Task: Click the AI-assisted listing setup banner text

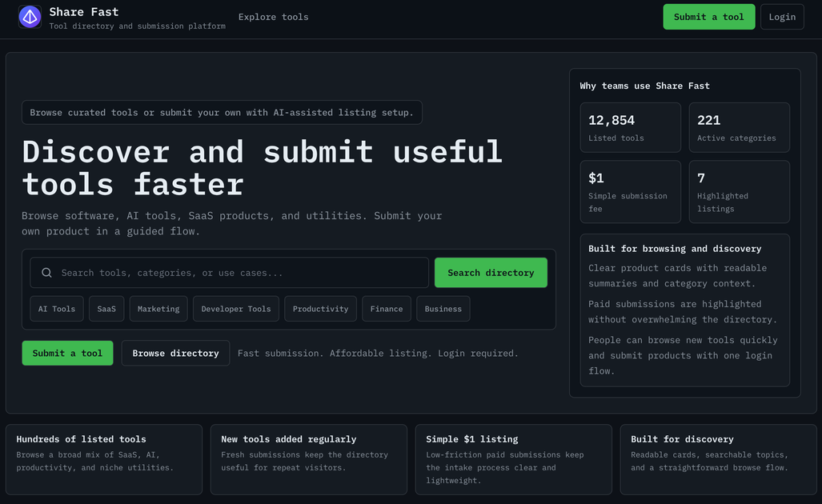Action: [x=222, y=112]
